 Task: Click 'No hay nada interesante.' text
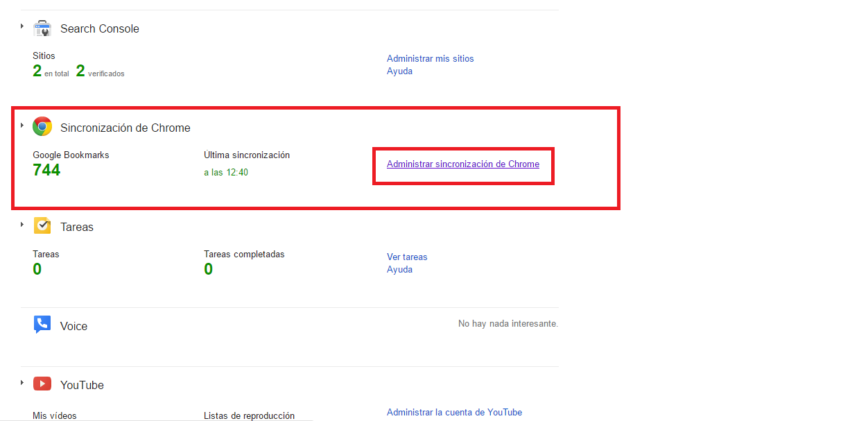point(508,324)
